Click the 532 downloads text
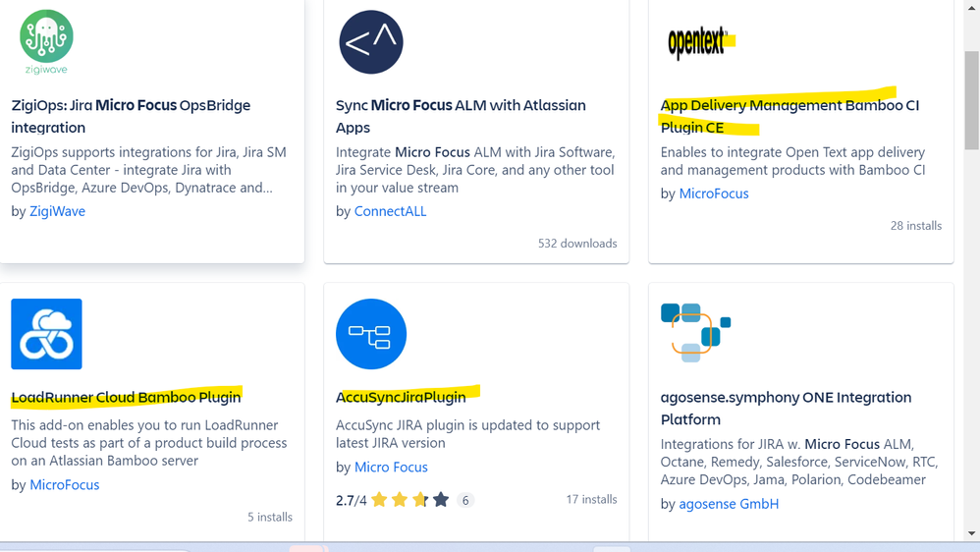The width and height of the screenshot is (980, 552). (x=577, y=244)
